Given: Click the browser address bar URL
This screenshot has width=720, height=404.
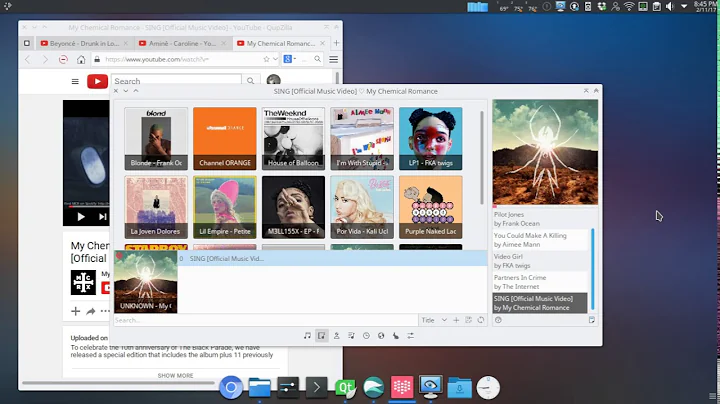Looking at the screenshot, I should click(x=157, y=59).
